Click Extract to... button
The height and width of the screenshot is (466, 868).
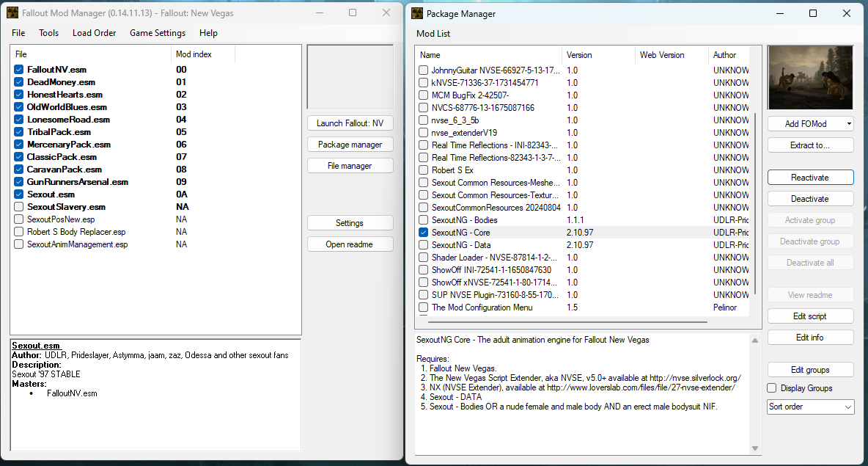pos(810,145)
